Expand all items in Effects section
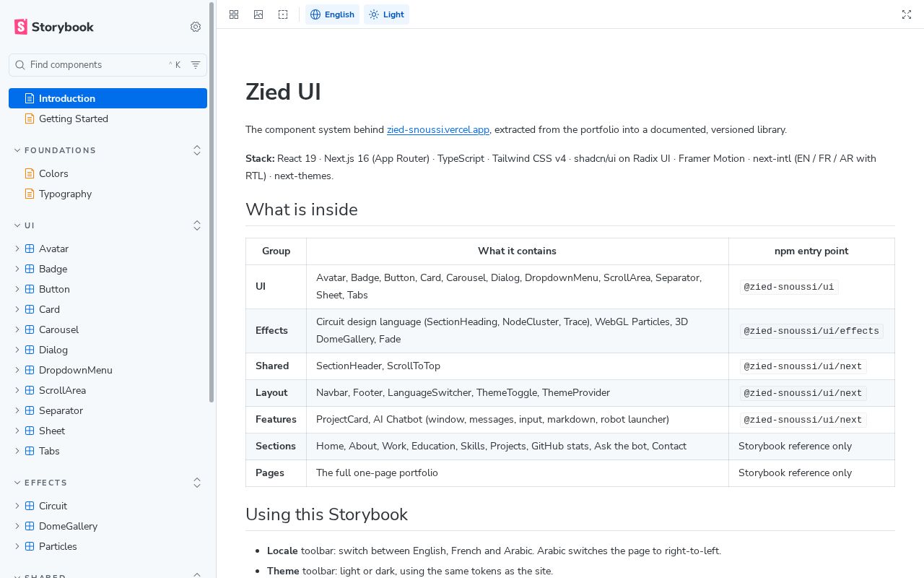The image size is (924, 578). [x=197, y=483]
